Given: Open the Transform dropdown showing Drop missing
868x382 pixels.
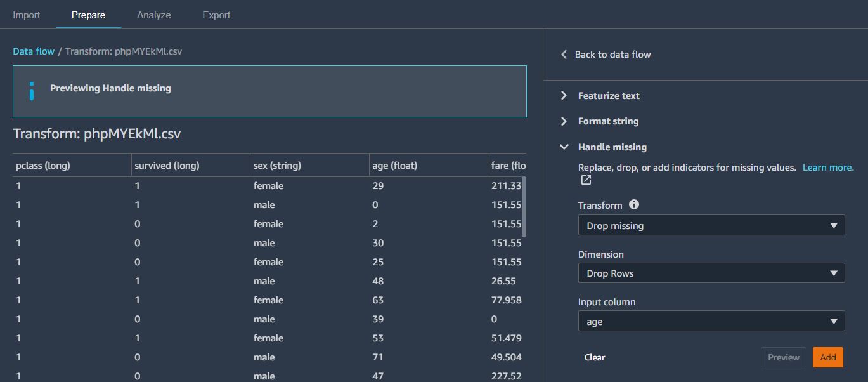Looking at the screenshot, I should [711, 225].
